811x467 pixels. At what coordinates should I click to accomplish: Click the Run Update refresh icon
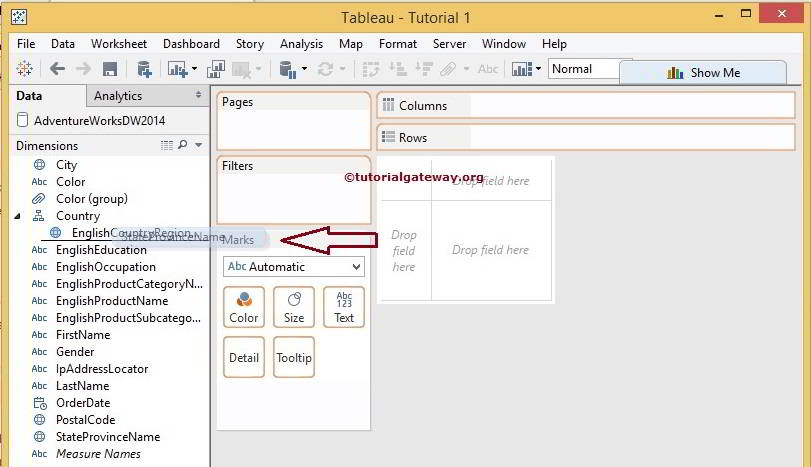pyautogui.click(x=325, y=69)
